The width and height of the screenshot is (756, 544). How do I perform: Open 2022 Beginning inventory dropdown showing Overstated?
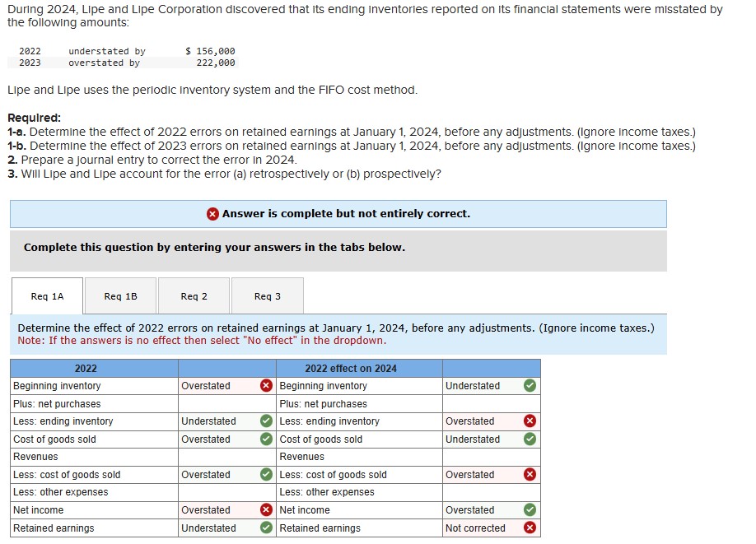click(x=227, y=385)
